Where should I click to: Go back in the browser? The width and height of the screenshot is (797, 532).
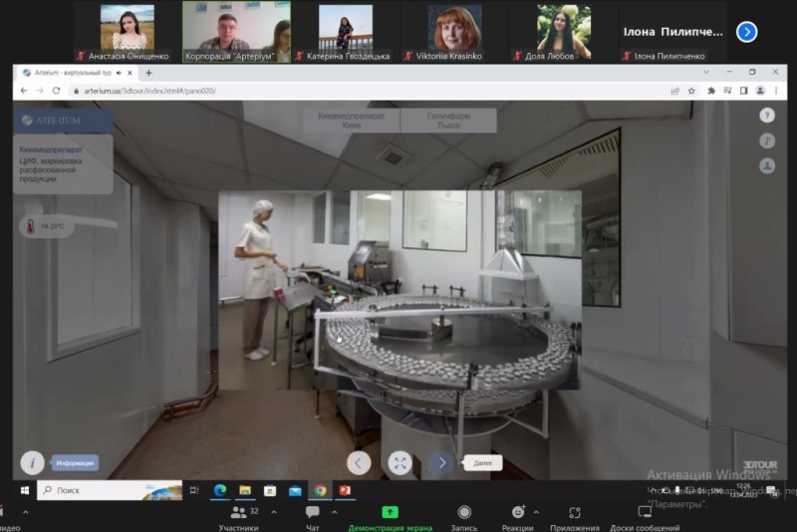[24, 91]
